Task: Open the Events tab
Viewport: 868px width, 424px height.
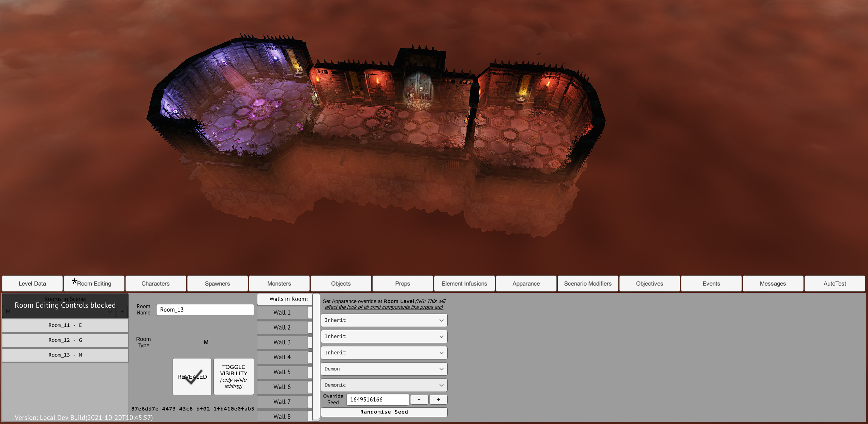Action: 711,284
